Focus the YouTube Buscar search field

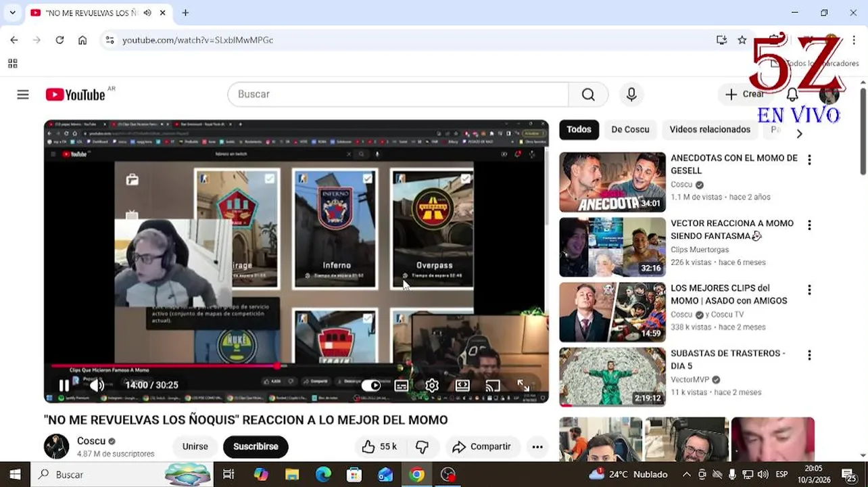click(x=398, y=95)
